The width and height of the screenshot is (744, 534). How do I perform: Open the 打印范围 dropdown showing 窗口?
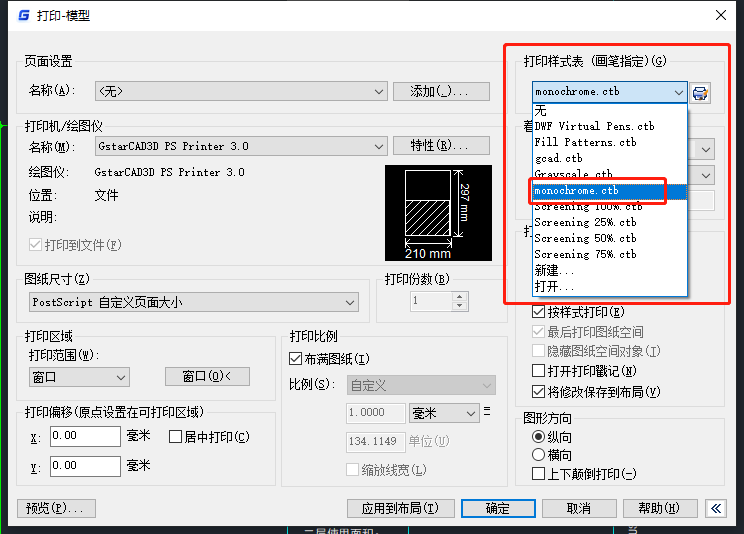79,377
